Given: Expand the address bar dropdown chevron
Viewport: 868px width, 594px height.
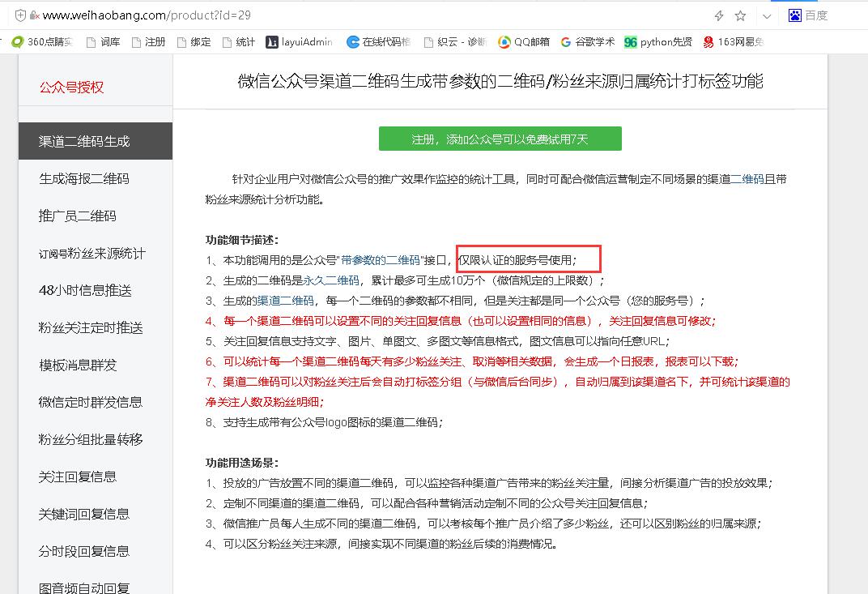Looking at the screenshot, I should 767,16.
